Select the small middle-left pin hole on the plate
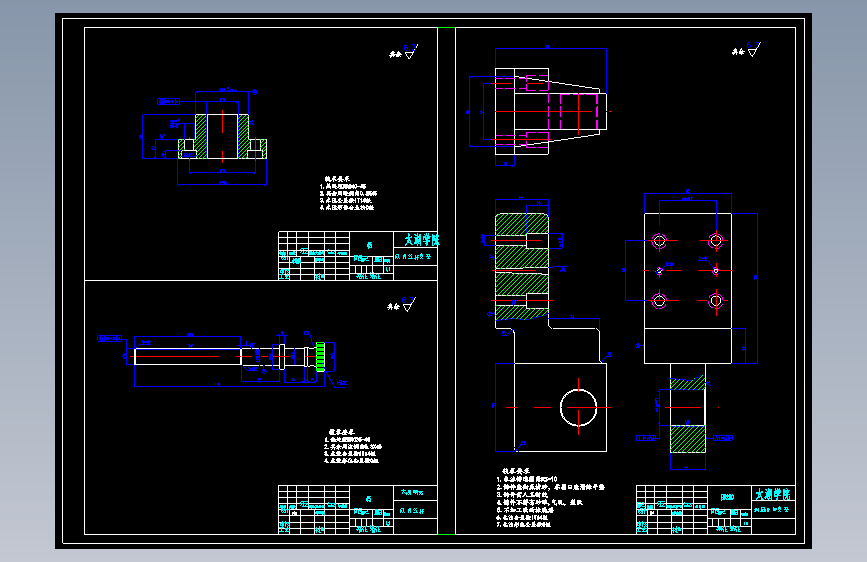The width and height of the screenshot is (867, 562). (x=659, y=271)
